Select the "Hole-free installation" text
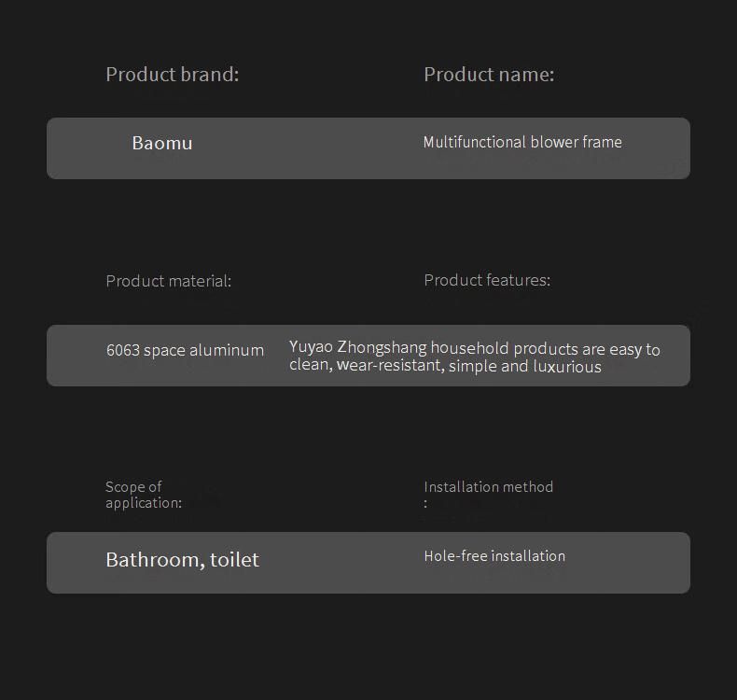Viewport: 737px width, 700px height. 494,555
